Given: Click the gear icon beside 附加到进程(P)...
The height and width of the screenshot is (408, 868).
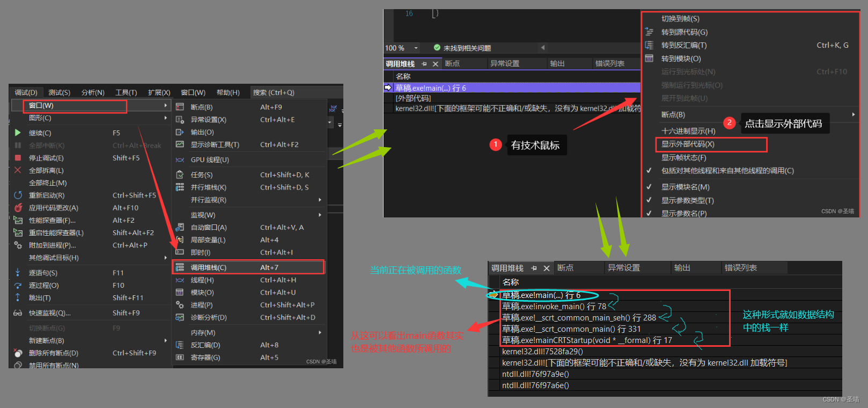Looking at the screenshot, I should click(x=18, y=245).
